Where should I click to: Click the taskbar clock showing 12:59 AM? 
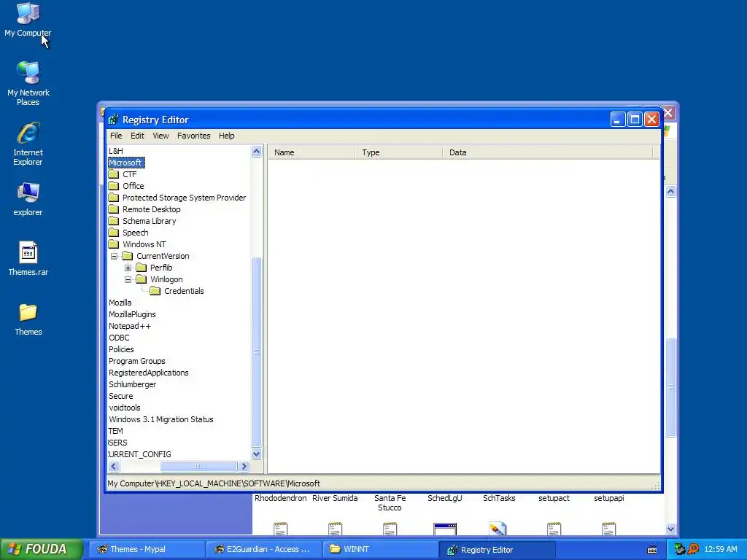click(x=720, y=549)
